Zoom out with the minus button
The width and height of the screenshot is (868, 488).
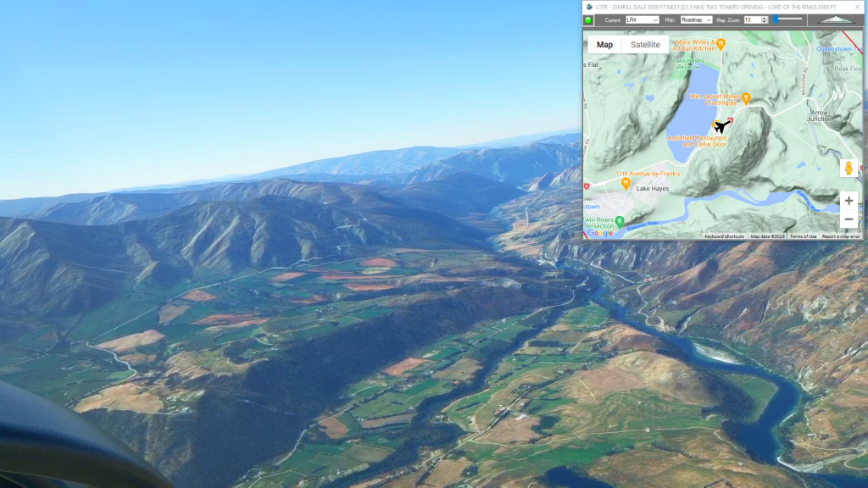click(x=849, y=219)
